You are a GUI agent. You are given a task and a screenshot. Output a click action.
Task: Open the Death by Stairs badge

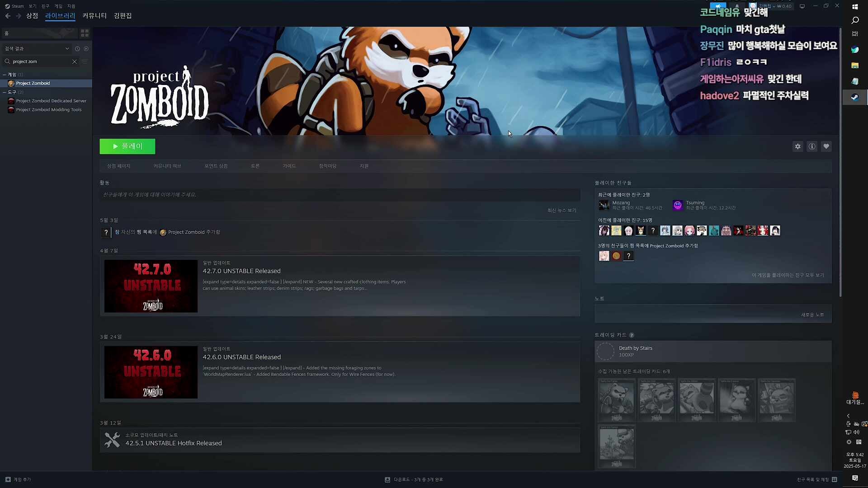tap(713, 352)
